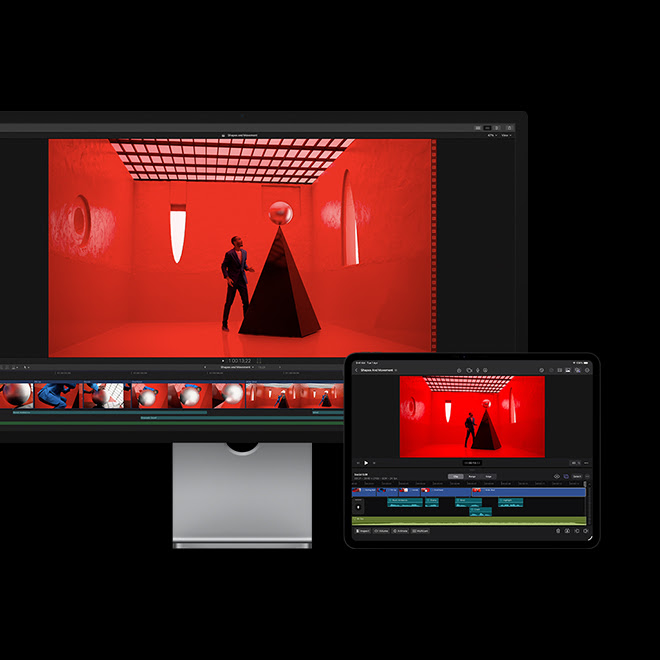Select the lower-row teal audio clip on iPad
Viewport: 660px width, 660px height.
pos(481,512)
